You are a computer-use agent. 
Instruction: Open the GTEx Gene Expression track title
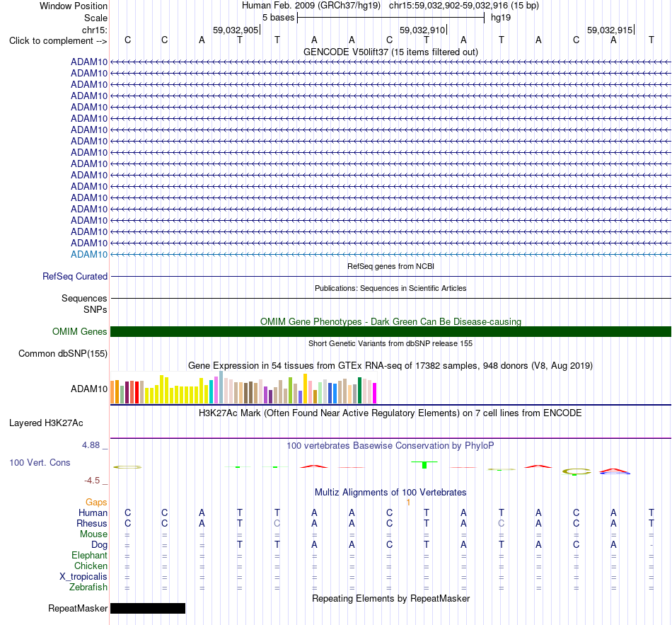click(390, 365)
